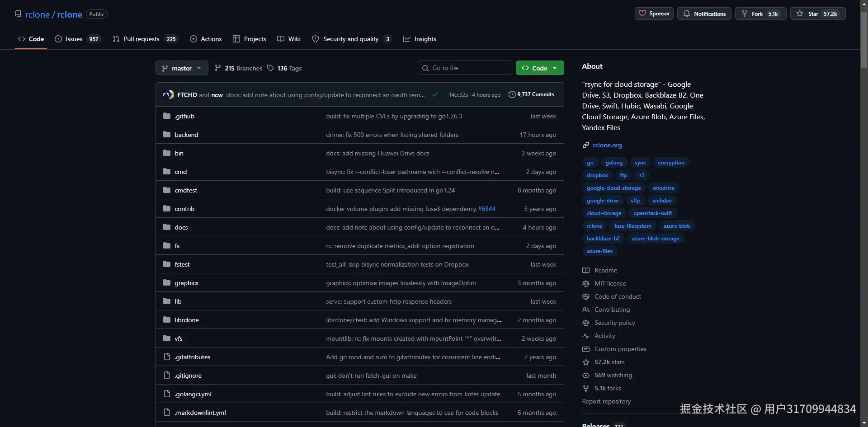This screenshot has width=868, height=427.
Task: Click the .golangci.yml file icon
Action: [x=167, y=394]
